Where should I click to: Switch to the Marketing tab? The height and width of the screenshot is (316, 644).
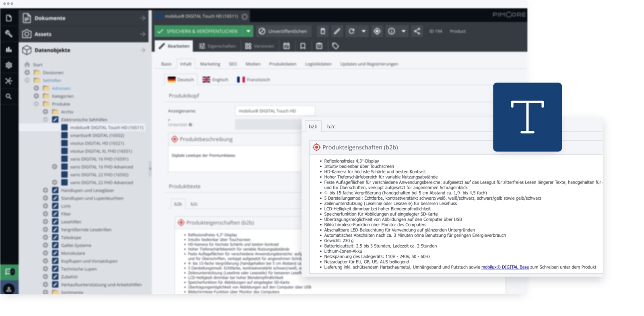(x=210, y=64)
